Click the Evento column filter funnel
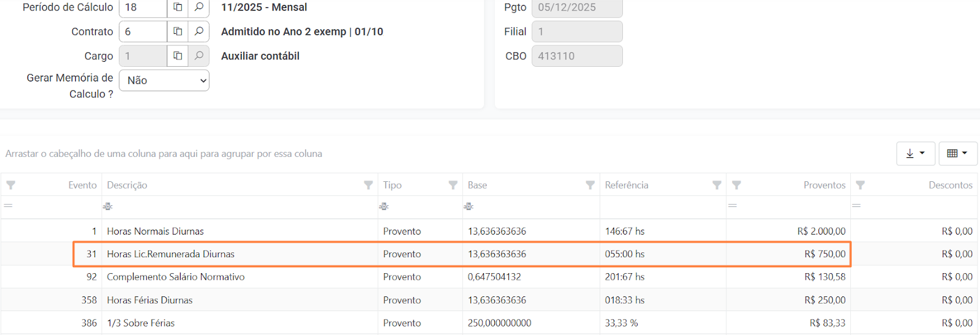 click(x=10, y=185)
